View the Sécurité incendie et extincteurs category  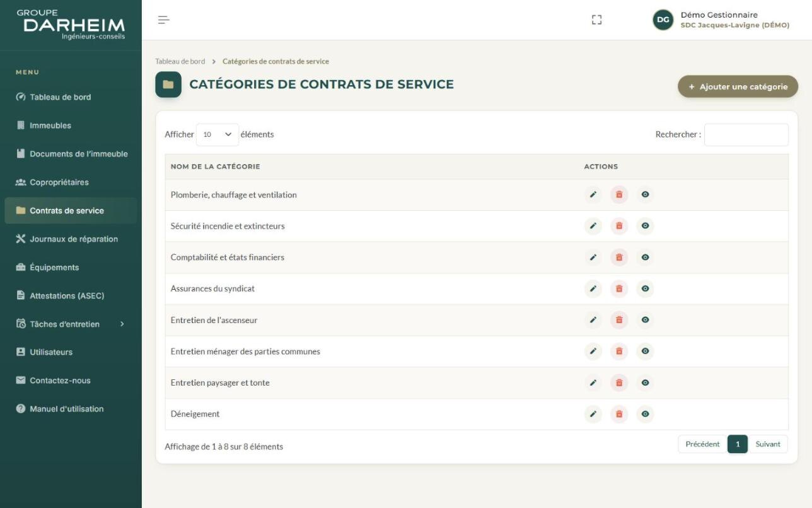click(x=645, y=226)
